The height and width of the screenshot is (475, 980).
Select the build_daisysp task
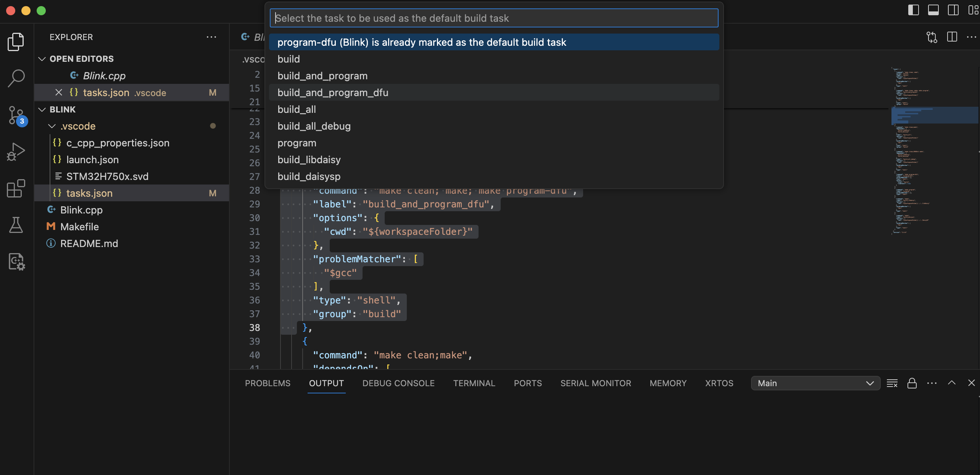494,176
